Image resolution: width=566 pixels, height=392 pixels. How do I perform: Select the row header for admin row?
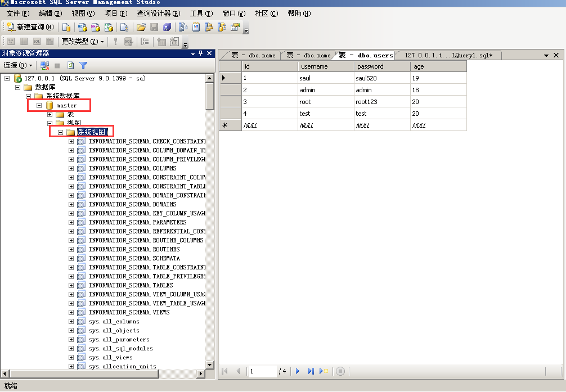(x=230, y=90)
